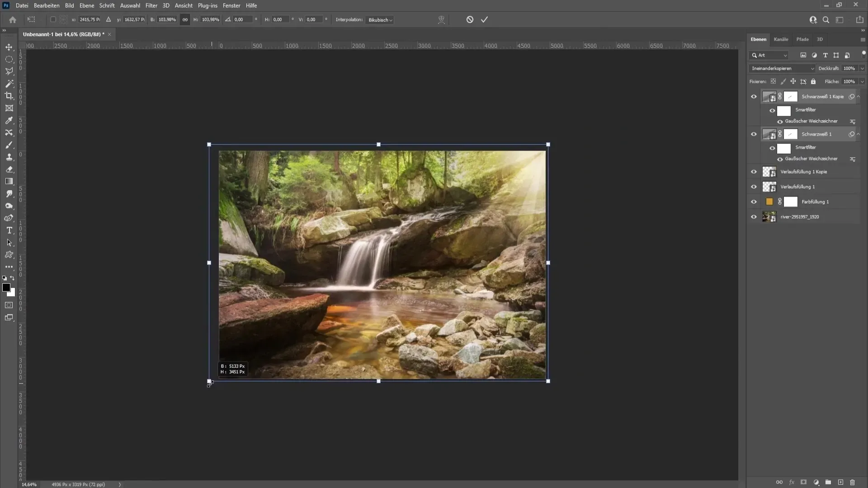Select the Clone Stamp tool

click(x=9, y=157)
